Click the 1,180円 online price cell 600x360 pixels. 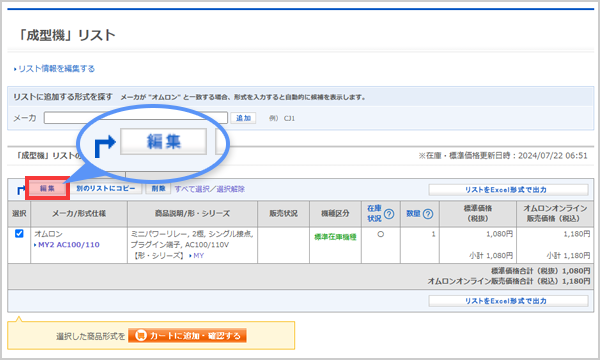click(577, 234)
